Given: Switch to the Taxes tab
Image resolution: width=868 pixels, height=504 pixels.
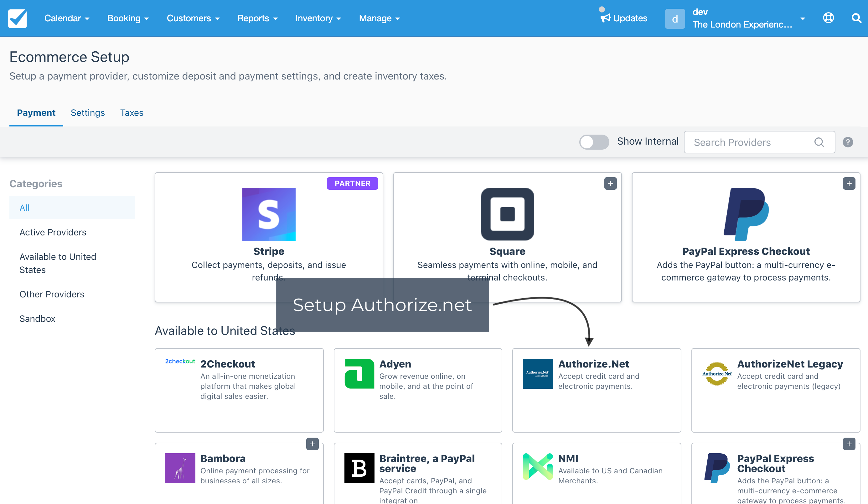Looking at the screenshot, I should coord(132,113).
